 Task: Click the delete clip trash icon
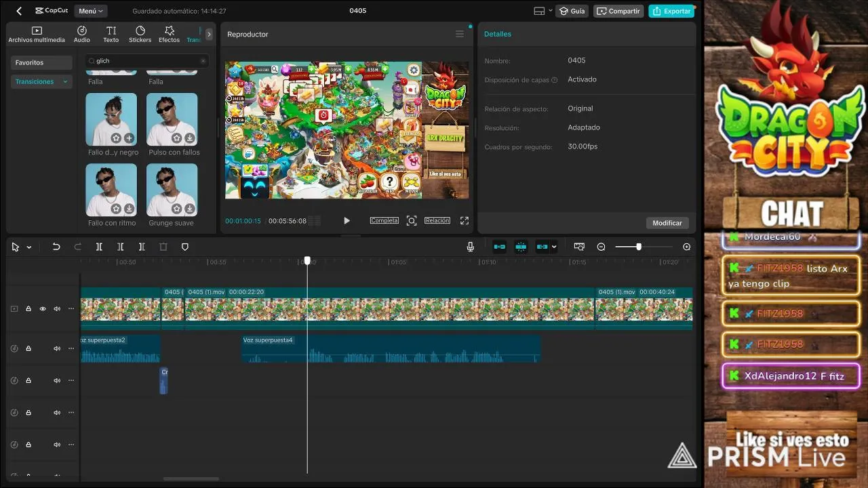(x=163, y=247)
